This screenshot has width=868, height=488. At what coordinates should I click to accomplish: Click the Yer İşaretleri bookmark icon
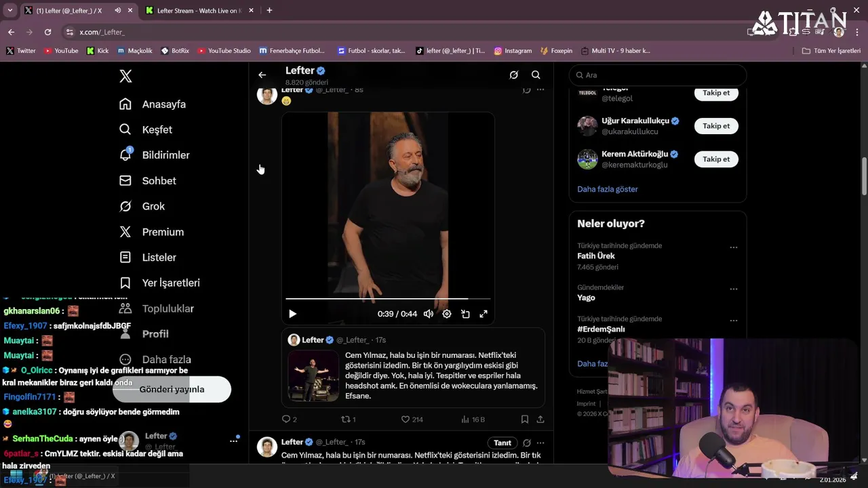tap(125, 283)
